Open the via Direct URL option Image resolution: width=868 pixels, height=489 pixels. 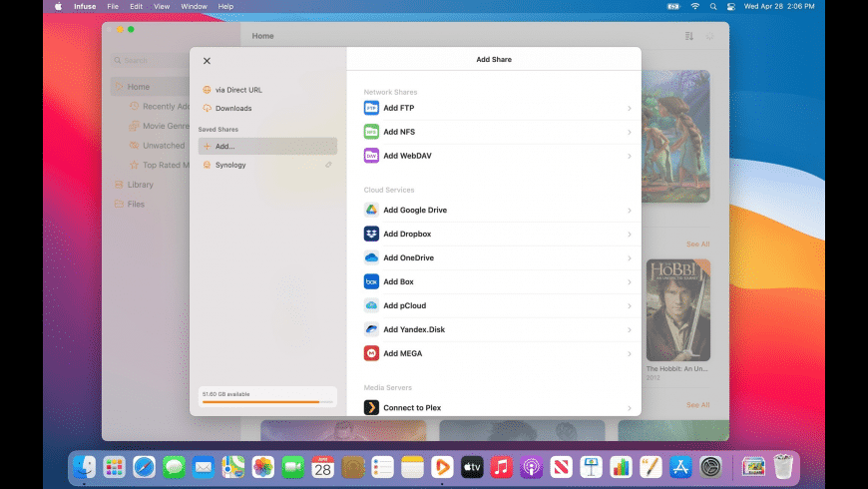pyautogui.click(x=238, y=90)
